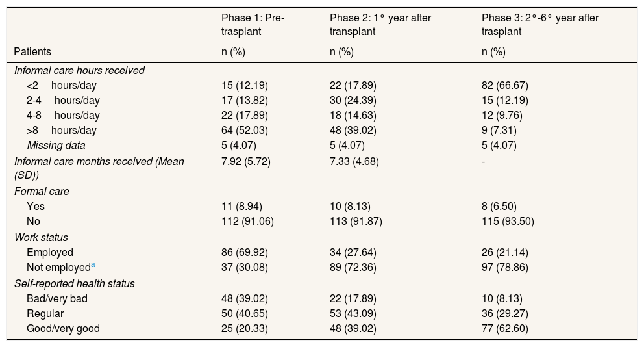Image resolution: width=644 pixels, height=347 pixels.
Task: Click the "Bad/very bad" row label
Action: coord(56,298)
